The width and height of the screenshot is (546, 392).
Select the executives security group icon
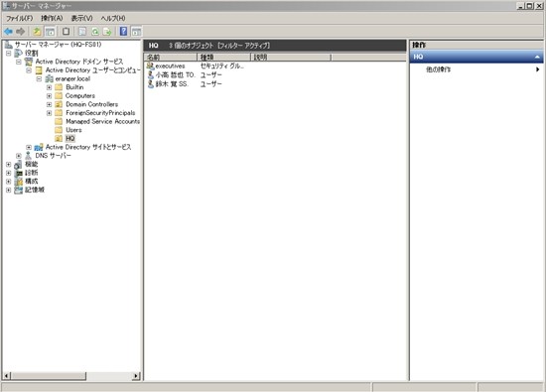(x=151, y=65)
